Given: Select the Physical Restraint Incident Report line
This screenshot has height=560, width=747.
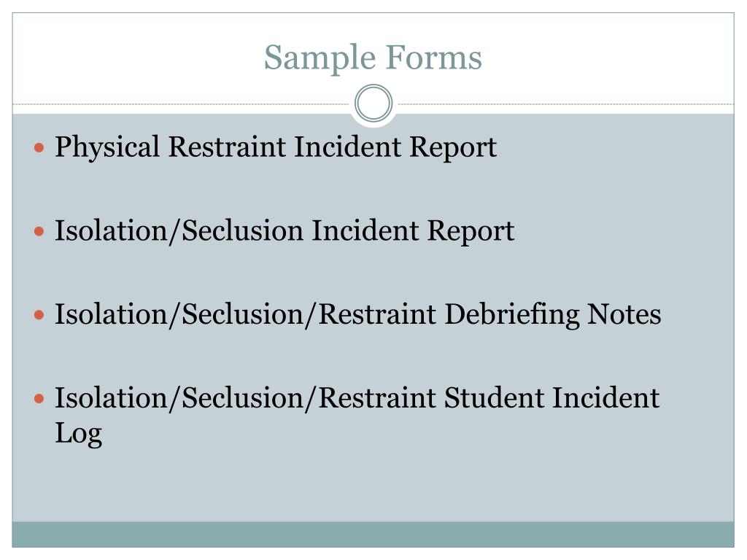Looking at the screenshot, I should (x=276, y=147).
